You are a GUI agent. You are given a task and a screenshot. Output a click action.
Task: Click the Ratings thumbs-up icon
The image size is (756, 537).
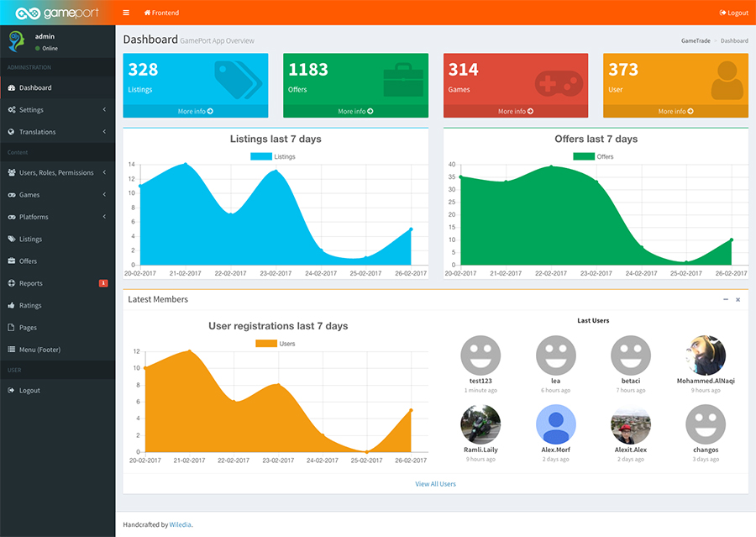click(12, 305)
